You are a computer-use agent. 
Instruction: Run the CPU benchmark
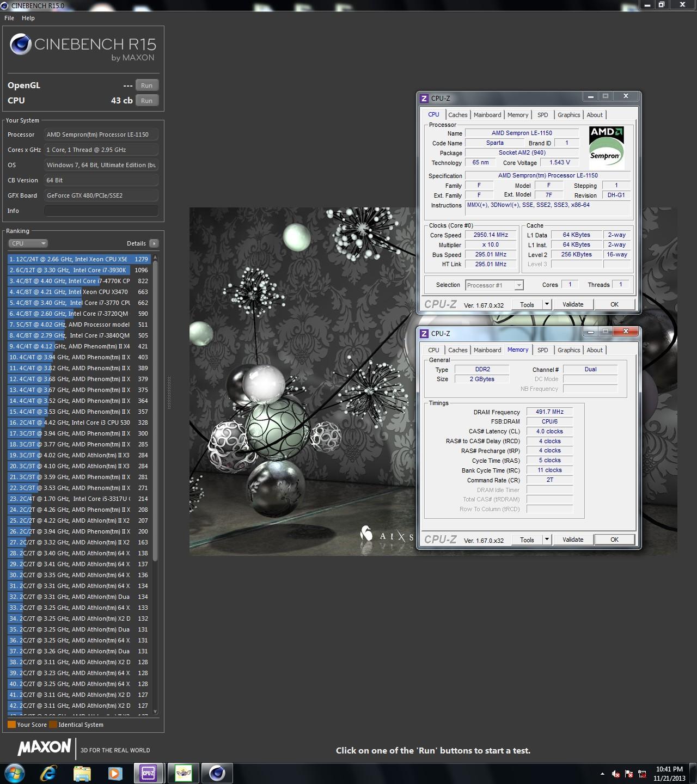147,101
